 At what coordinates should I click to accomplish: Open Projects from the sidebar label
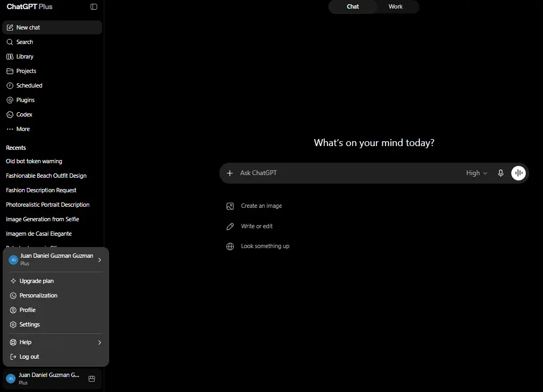point(26,71)
